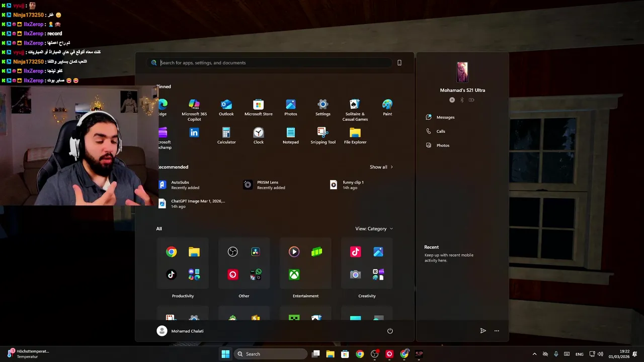Launch OBS Studio in Other category

click(x=232, y=252)
